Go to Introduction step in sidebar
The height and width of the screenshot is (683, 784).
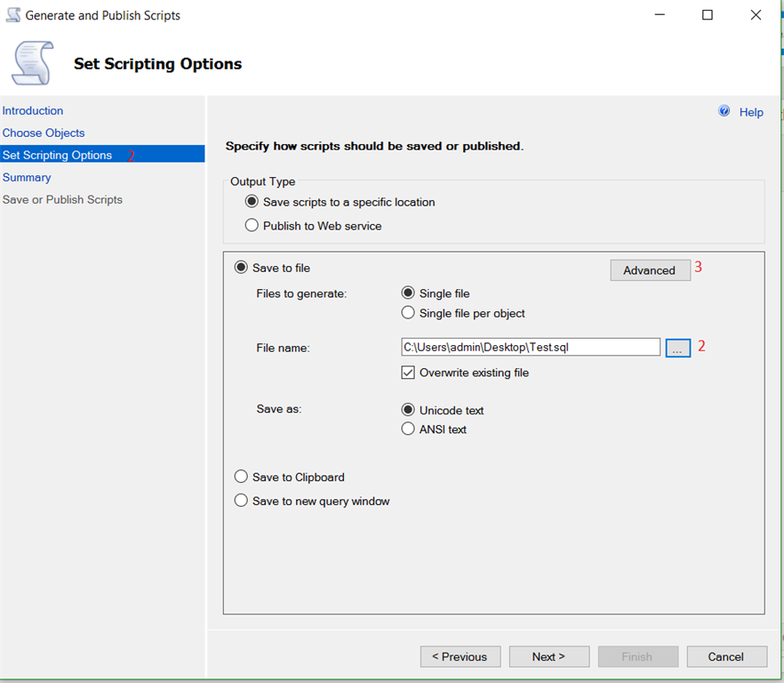click(33, 111)
